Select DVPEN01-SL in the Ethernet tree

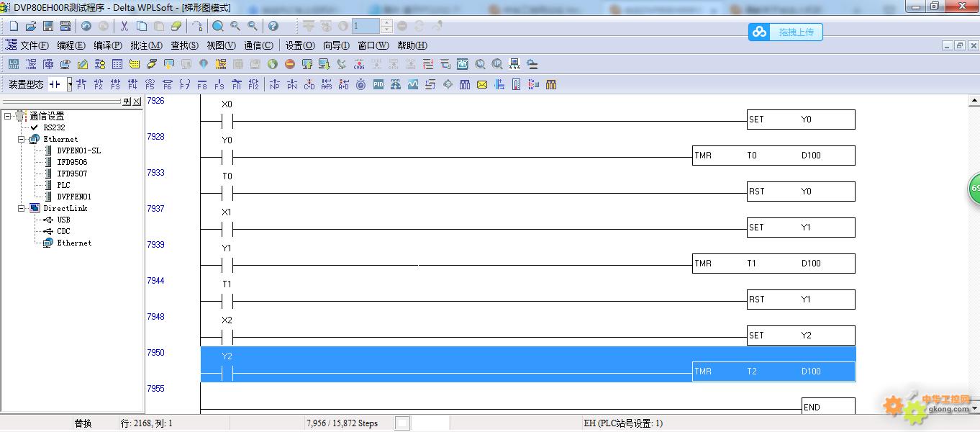tap(78, 150)
